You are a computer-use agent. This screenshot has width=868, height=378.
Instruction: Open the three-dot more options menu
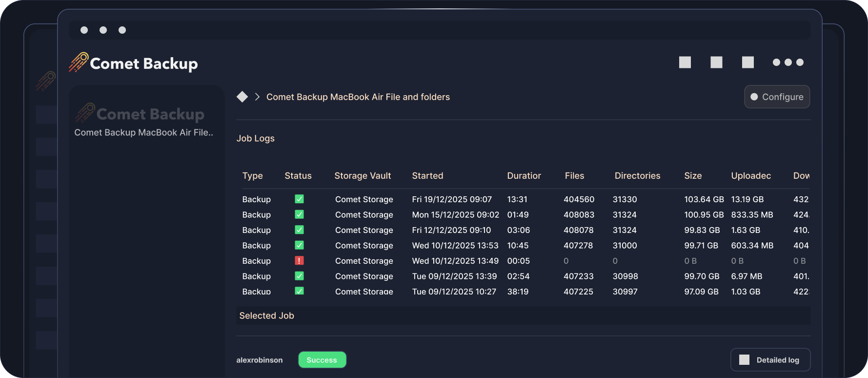point(787,63)
